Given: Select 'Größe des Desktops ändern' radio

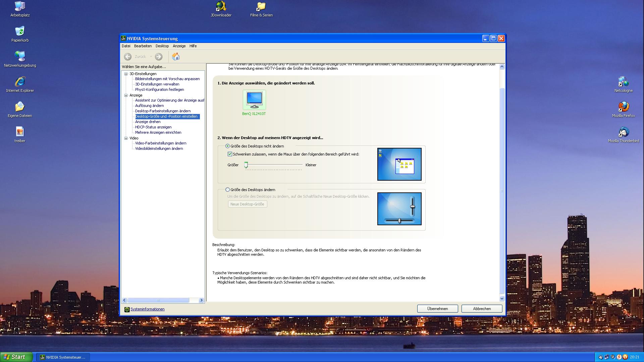Looking at the screenshot, I should tap(228, 190).
